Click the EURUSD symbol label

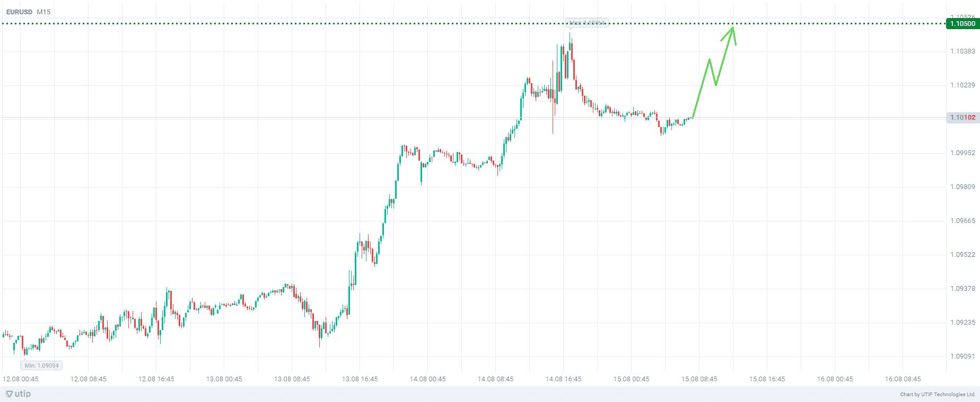click(19, 12)
